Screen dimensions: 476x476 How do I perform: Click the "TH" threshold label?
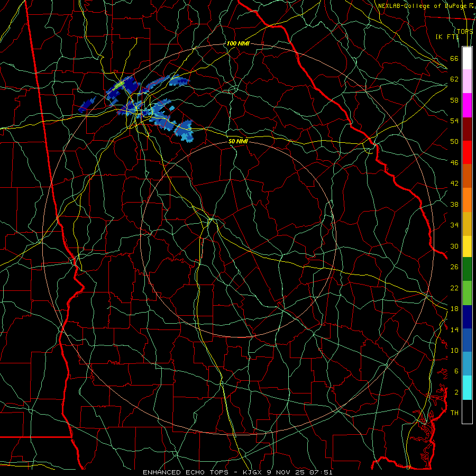coord(454,413)
